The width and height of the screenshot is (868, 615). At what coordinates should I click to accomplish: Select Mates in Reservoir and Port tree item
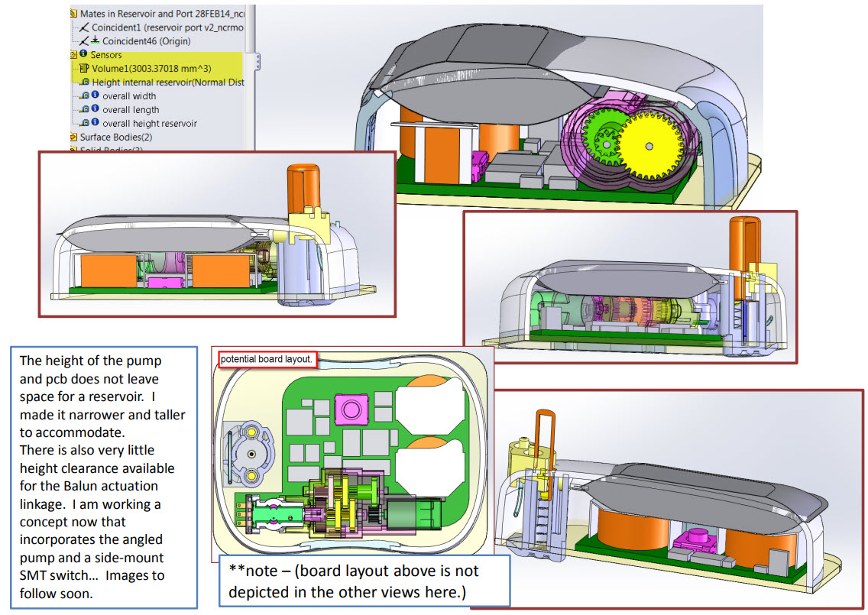pyautogui.click(x=162, y=13)
